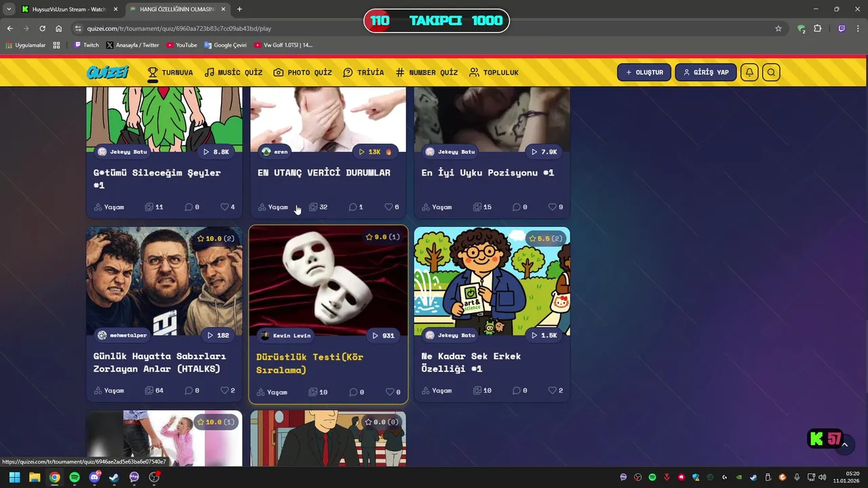This screenshot has width=868, height=488.
Task: Expand the tab search dropdown
Action: click(x=9, y=9)
